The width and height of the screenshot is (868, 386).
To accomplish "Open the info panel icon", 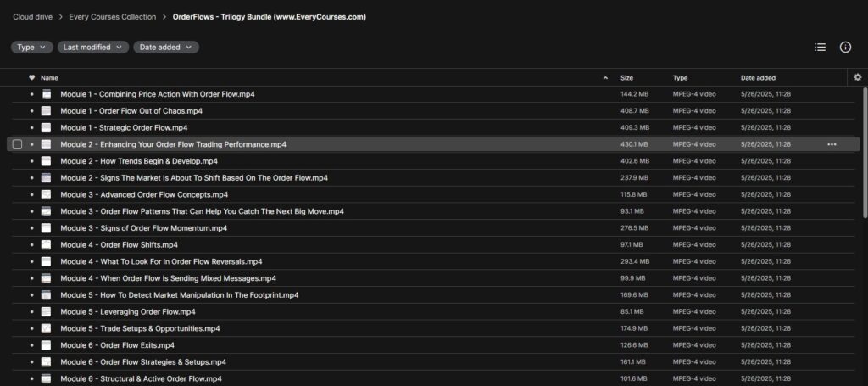I will [845, 47].
